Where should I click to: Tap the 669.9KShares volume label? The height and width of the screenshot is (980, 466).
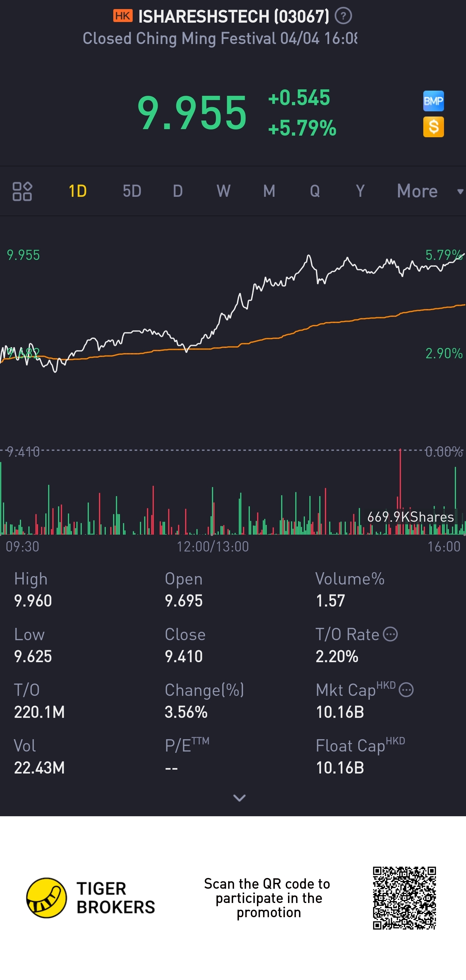(410, 517)
